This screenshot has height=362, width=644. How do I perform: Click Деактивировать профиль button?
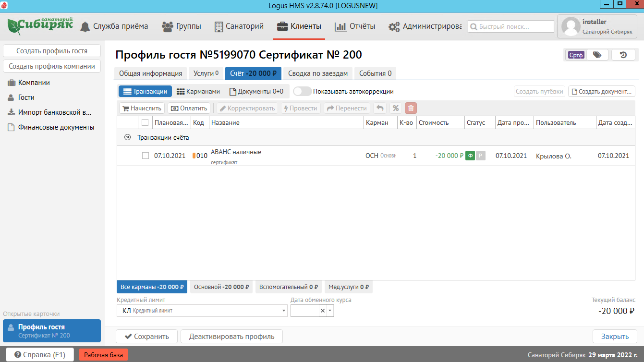point(231,336)
